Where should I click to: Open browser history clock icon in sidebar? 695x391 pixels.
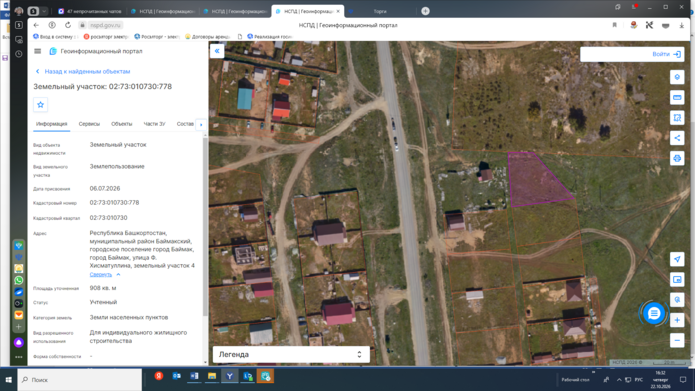coord(19,54)
